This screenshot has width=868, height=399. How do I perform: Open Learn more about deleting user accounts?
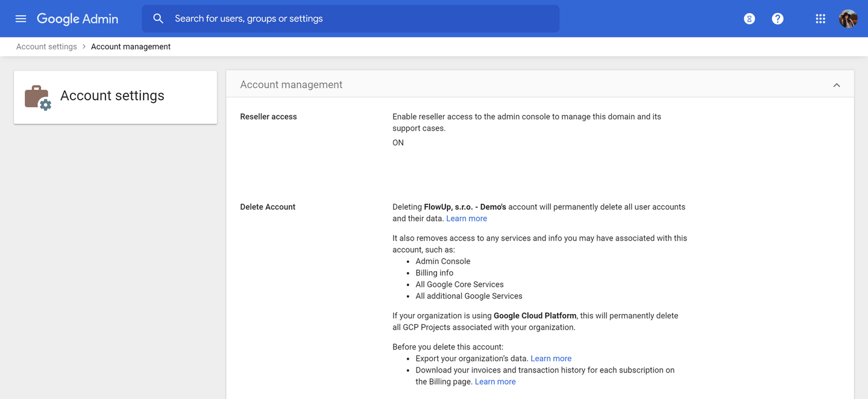pyautogui.click(x=467, y=218)
